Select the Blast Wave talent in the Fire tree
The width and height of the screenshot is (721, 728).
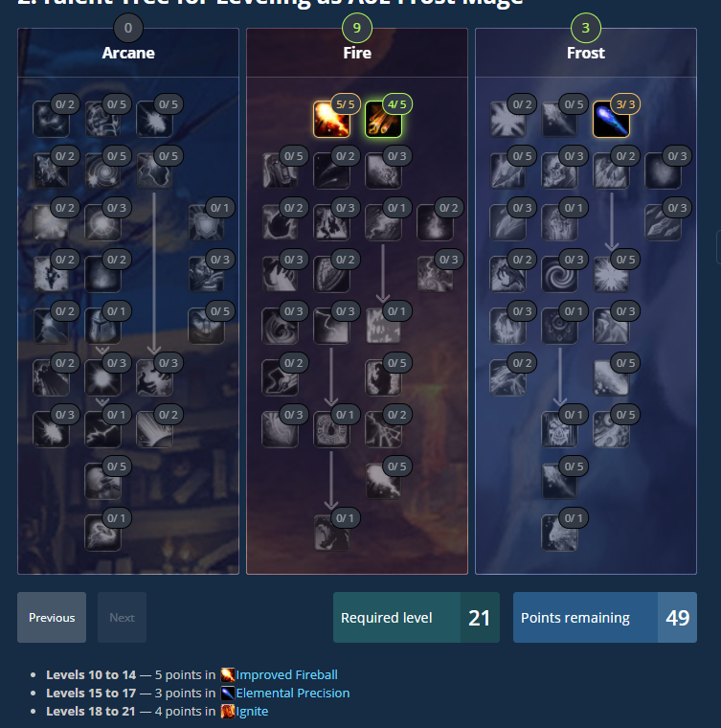383,326
